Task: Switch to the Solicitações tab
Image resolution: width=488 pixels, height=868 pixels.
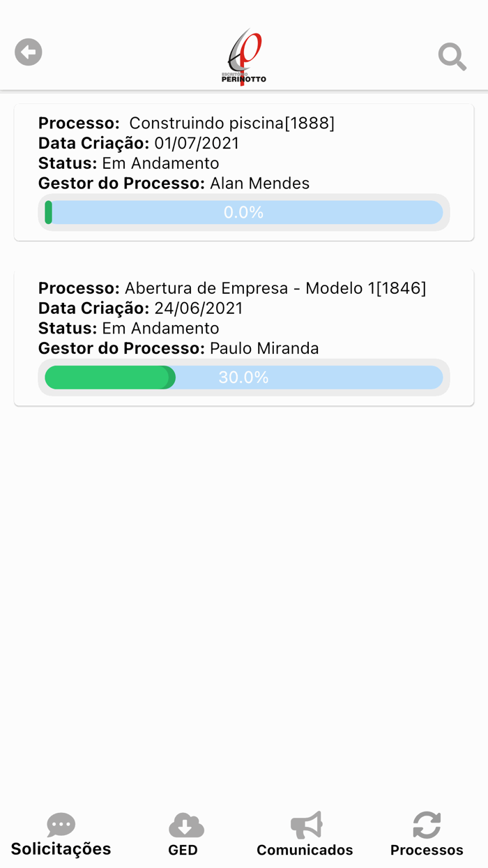Action: [61, 835]
